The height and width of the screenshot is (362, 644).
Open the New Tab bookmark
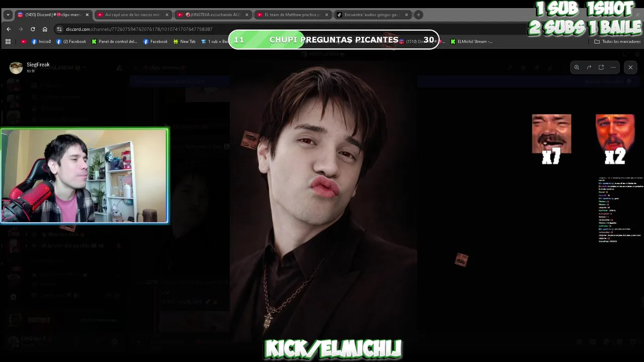(x=184, y=42)
